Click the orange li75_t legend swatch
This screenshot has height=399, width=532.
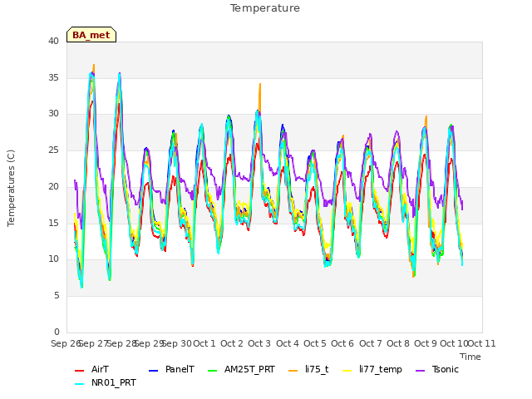[293, 371]
